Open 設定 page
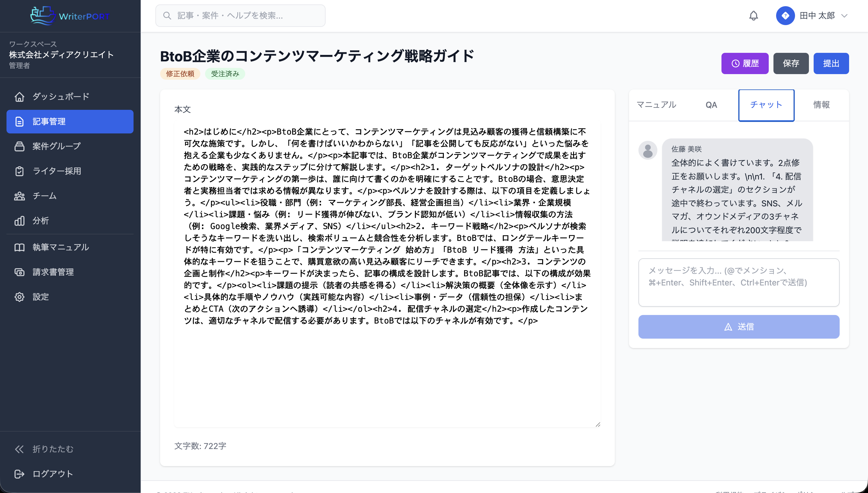 [x=70, y=297]
